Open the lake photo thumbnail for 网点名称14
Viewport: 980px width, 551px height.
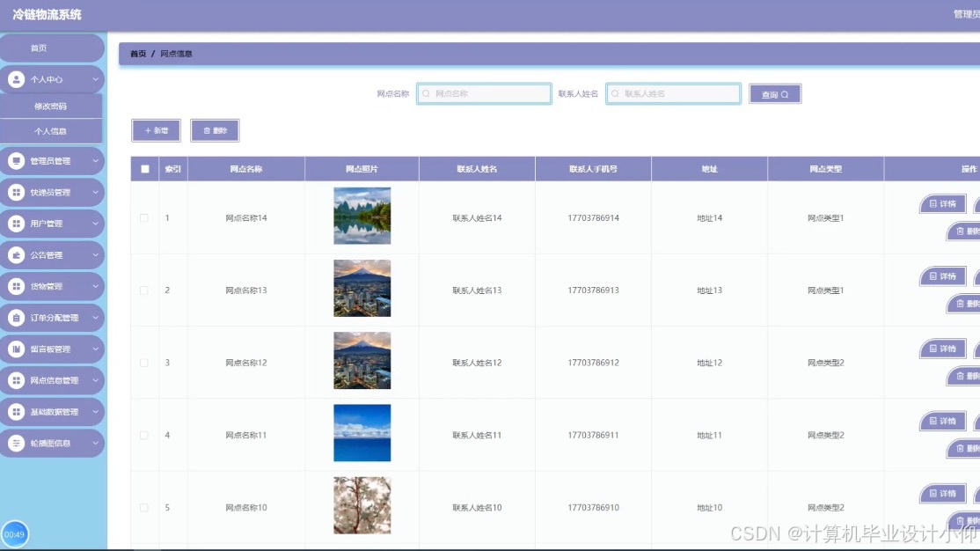362,216
